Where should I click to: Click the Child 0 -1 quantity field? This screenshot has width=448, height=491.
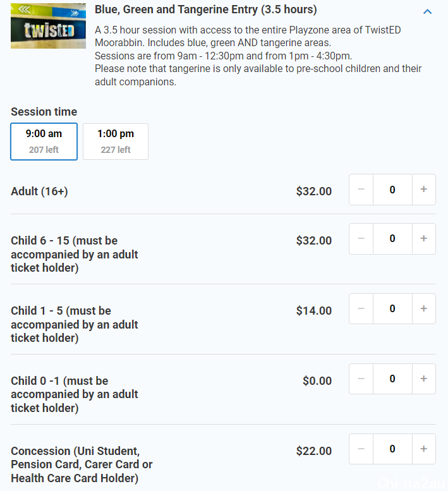(392, 379)
